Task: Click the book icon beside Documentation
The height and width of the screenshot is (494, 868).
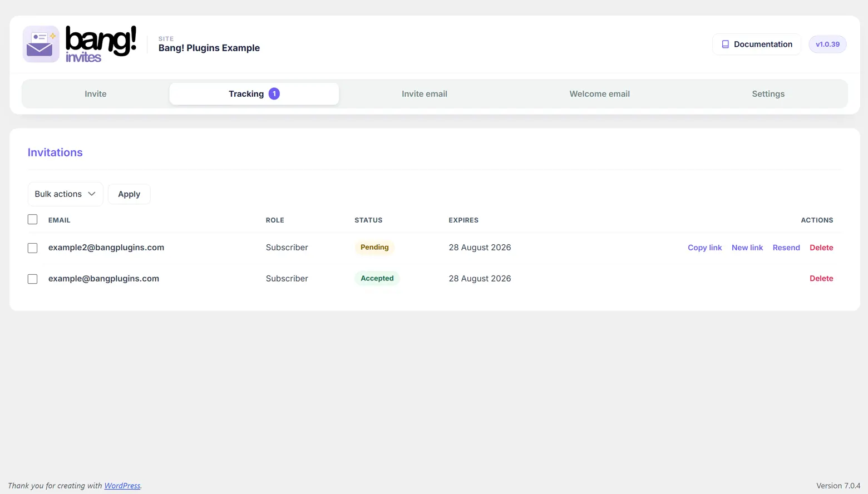Action: click(725, 45)
